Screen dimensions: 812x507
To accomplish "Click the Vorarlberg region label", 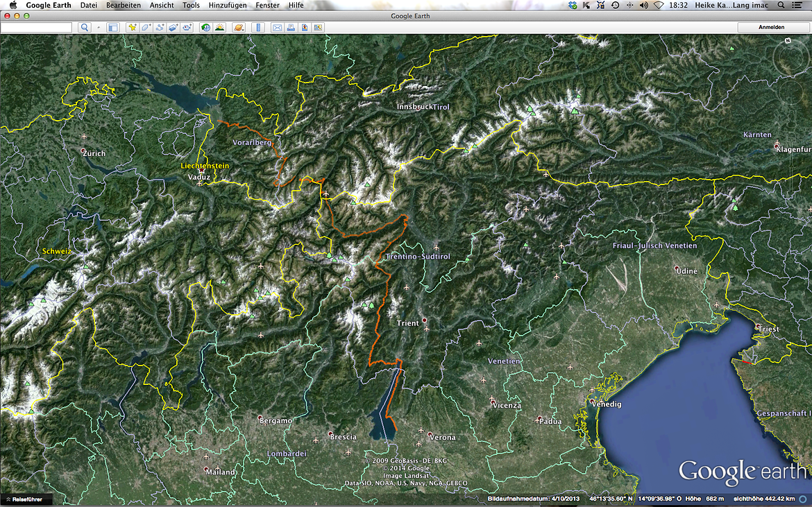I will tap(252, 142).
